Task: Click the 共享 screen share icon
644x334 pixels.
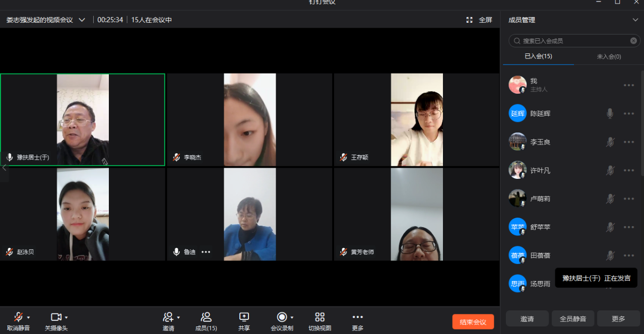Action: point(244,317)
